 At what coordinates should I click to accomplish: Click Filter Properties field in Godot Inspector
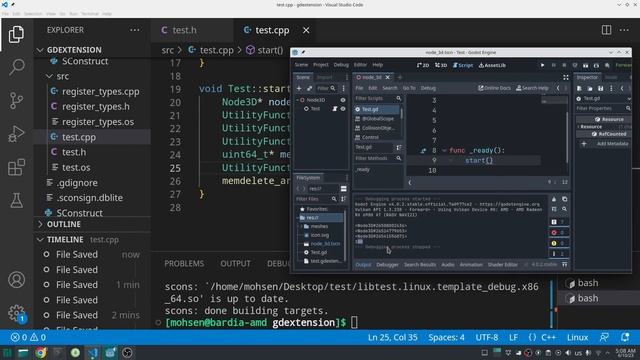603,109
